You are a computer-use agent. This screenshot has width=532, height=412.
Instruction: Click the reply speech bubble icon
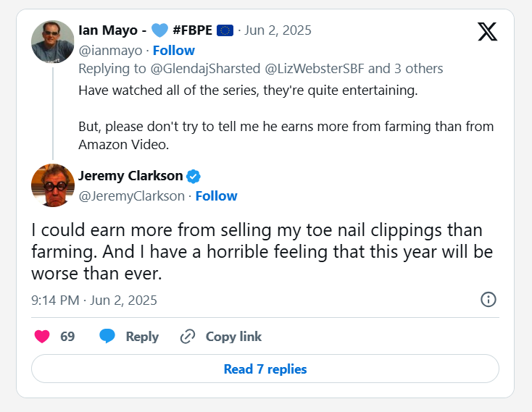click(x=107, y=337)
